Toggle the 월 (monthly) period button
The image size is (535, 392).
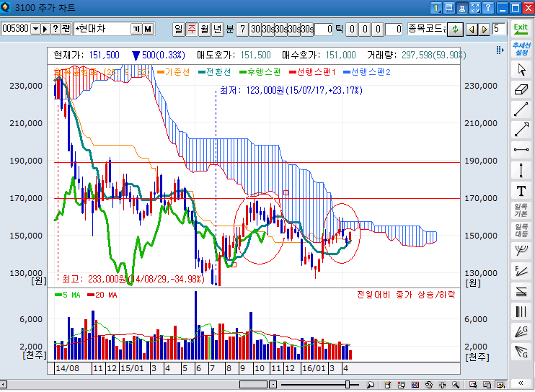pyautogui.click(x=205, y=29)
